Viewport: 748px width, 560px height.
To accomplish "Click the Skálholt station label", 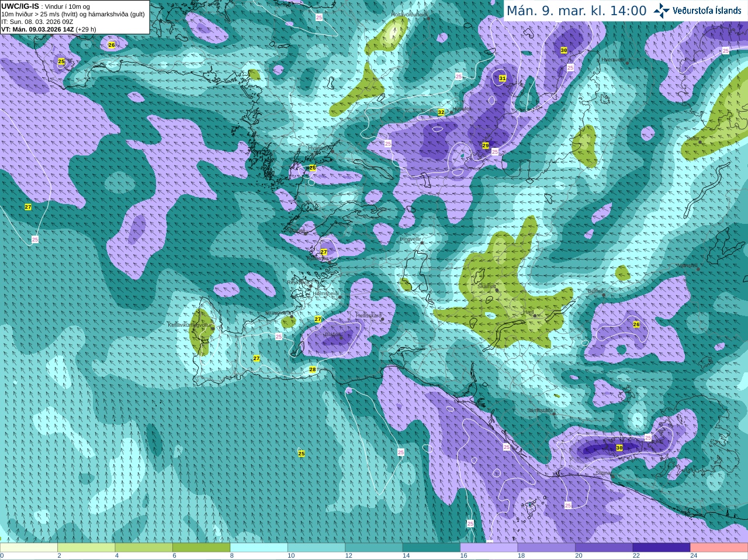I will tap(486, 286).
